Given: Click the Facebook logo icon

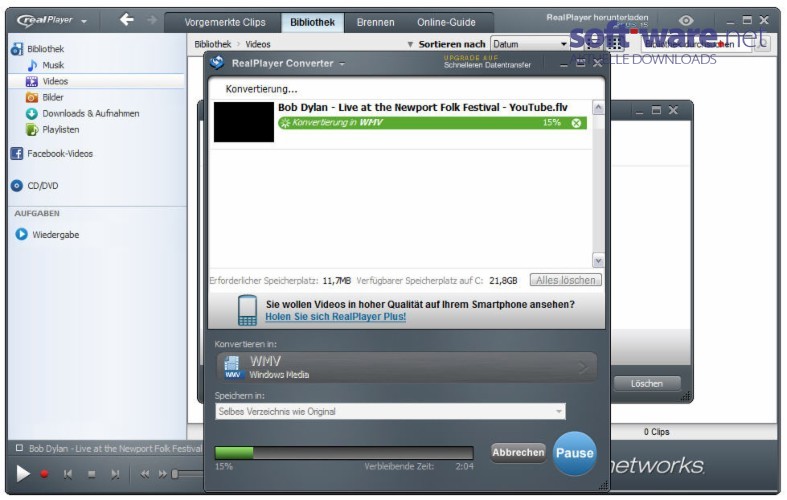Looking at the screenshot, I should (17, 154).
